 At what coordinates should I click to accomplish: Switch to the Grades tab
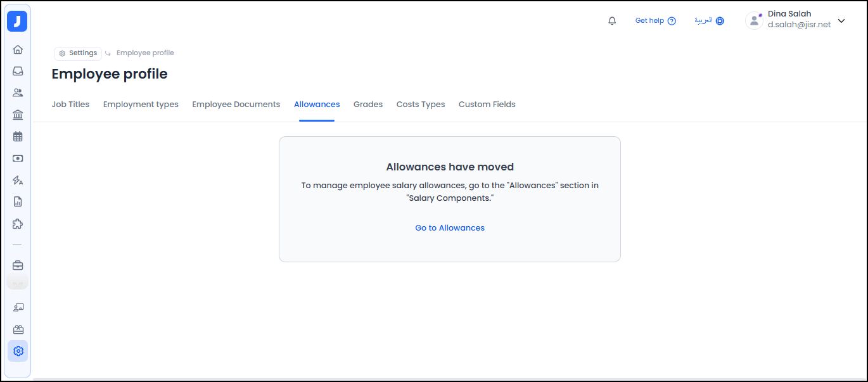[367, 104]
